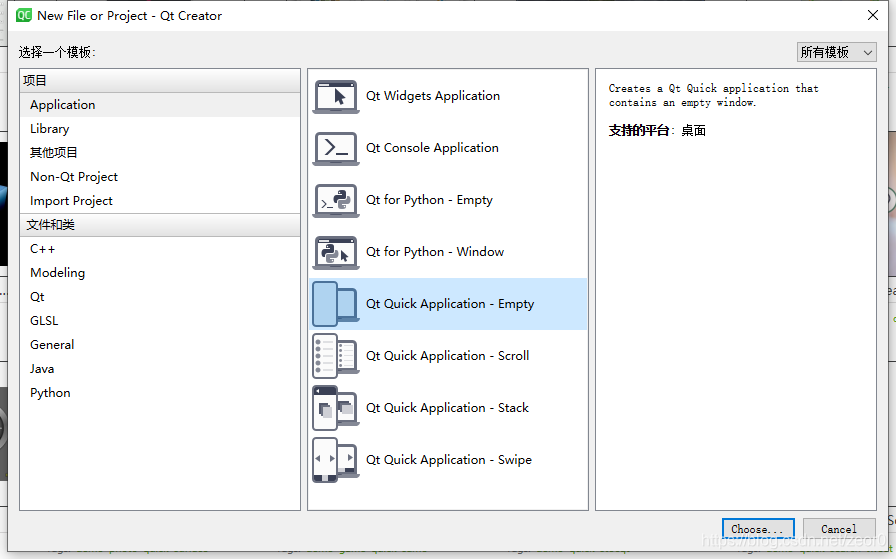The height and width of the screenshot is (559, 896).
Task: Select the Library project category
Action: (x=160, y=129)
